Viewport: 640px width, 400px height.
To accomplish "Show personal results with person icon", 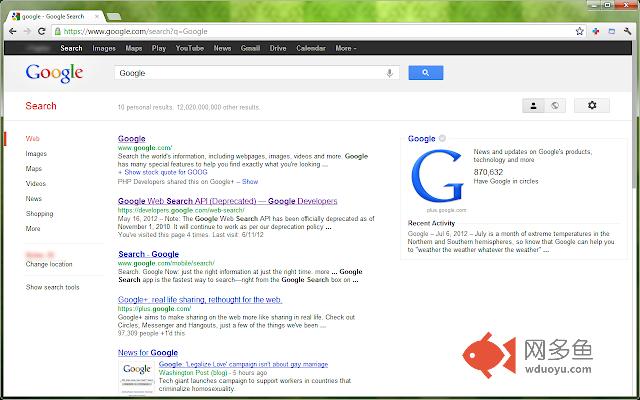I will [533, 106].
